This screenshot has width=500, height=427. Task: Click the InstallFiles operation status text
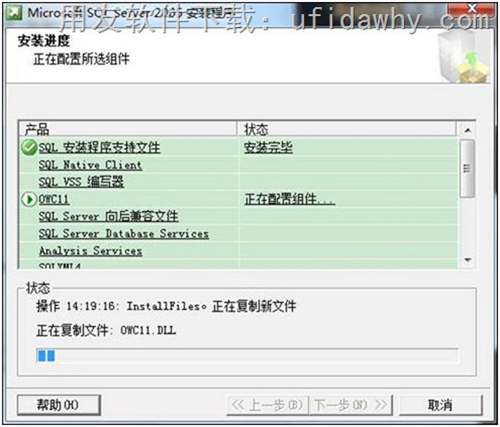pos(166,306)
